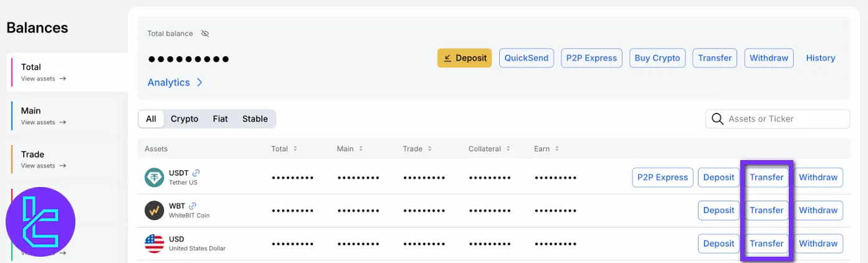The image size is (868, 263).
Task: Select the All filter tab
Action: (x=151, y=119)
